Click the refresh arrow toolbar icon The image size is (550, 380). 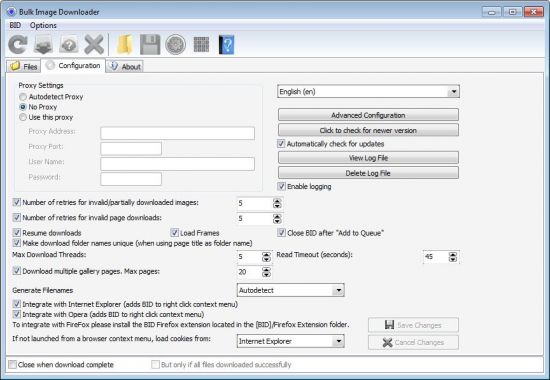[x=18, y=45]
